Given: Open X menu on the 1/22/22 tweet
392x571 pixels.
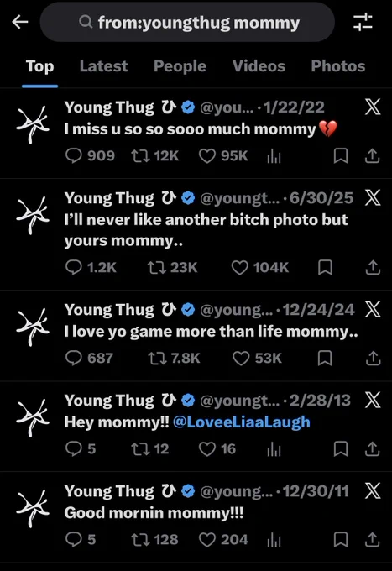Looking at the screenshot, I should click(x=373, y=107).
